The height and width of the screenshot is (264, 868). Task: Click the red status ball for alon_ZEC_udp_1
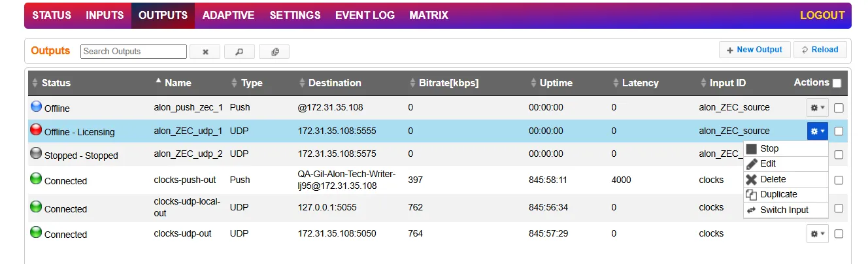tap(36, 130)
